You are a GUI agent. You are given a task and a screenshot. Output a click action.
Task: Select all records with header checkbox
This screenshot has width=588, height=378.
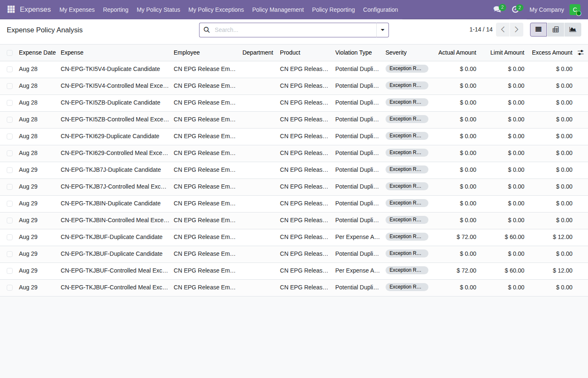[x=10, y=53]
